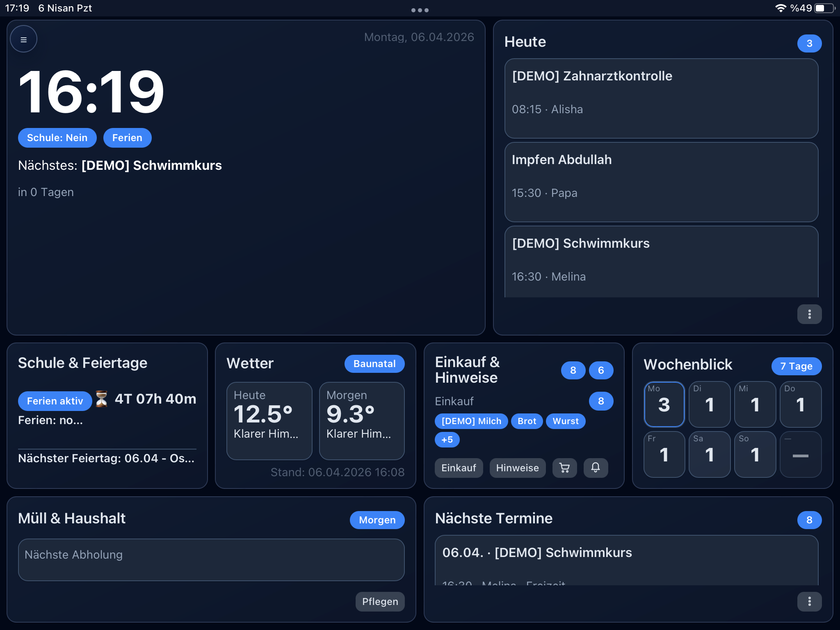Toggle the Ferien chip

point(127,138)
